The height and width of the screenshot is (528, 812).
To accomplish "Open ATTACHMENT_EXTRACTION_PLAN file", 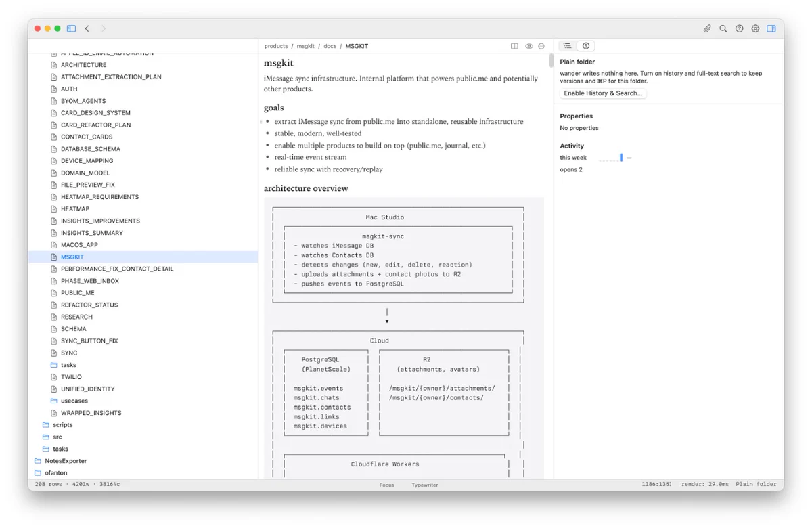I will tap(111, 77).
